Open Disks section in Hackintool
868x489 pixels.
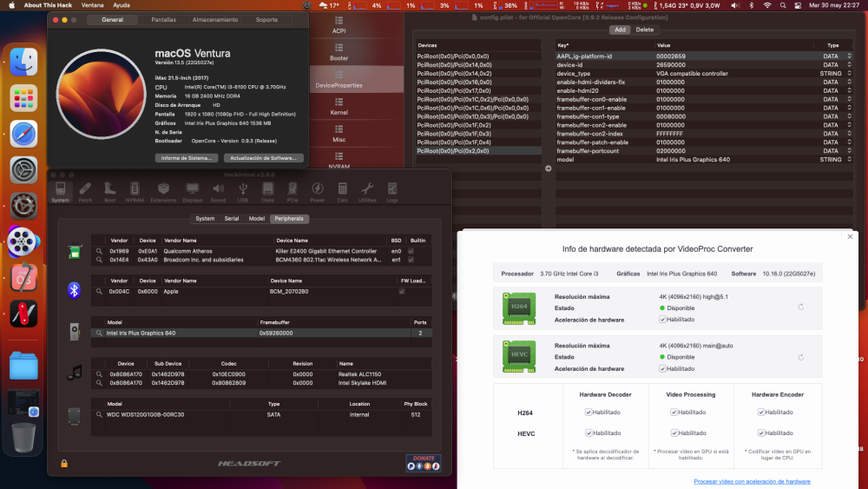point(267,192)
